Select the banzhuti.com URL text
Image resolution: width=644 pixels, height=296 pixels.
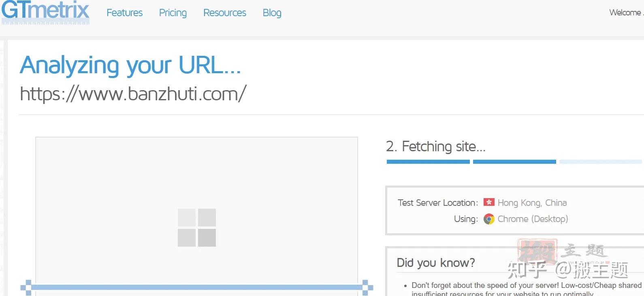tap(133, 94)
